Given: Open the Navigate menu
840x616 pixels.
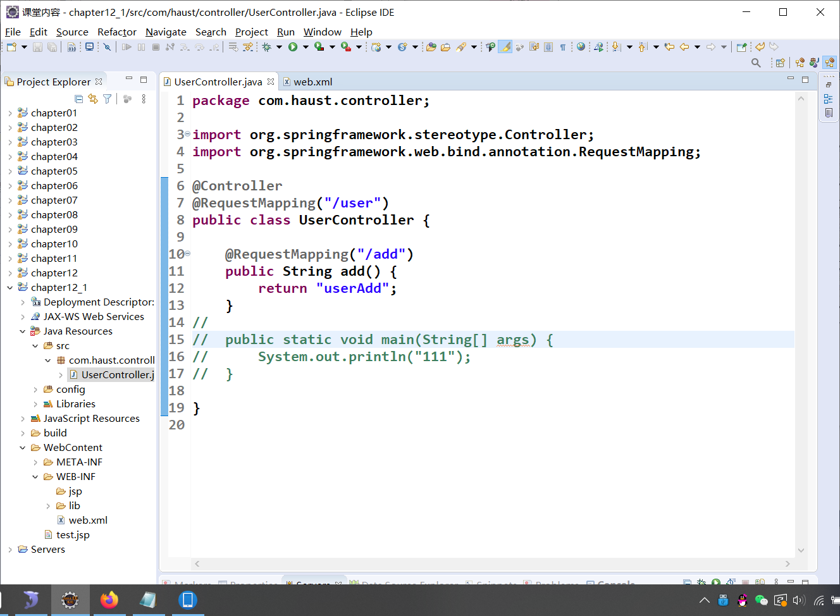Looking at the screenshot, I should pos(166,32).
